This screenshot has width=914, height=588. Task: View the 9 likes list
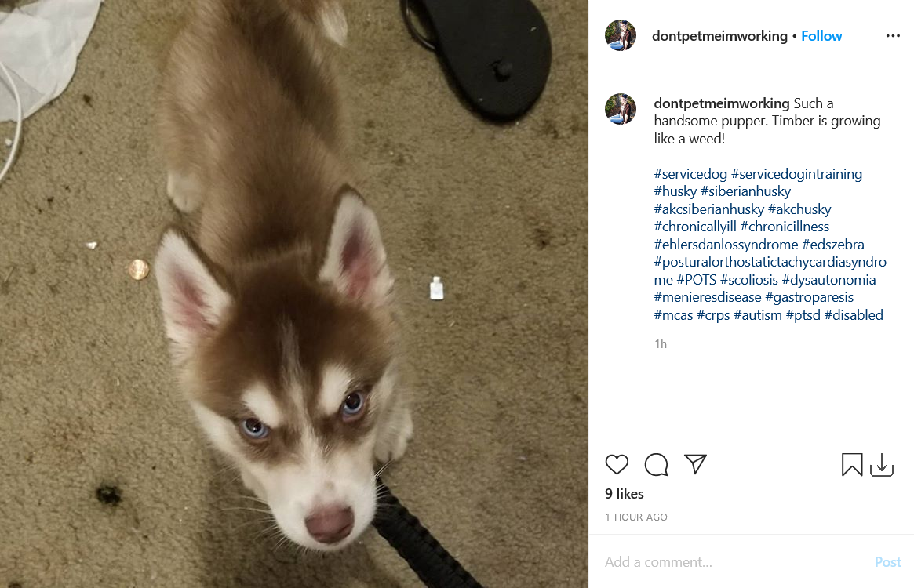click(625, 494)
